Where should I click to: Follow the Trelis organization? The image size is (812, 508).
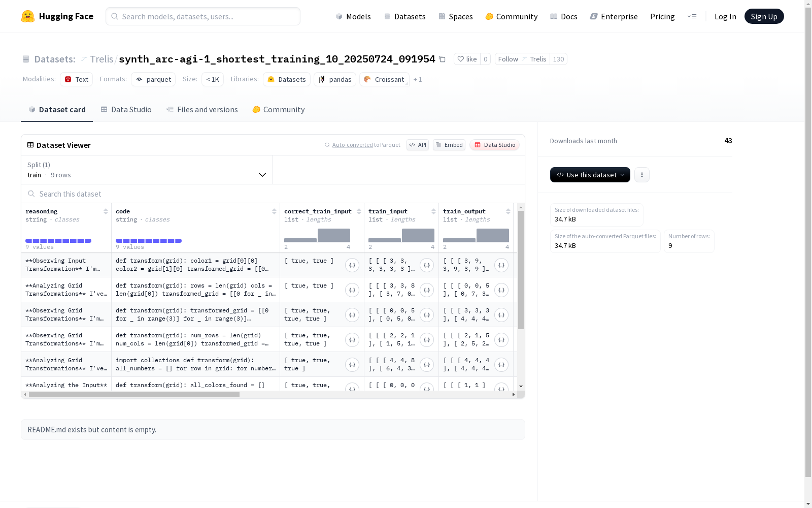point(522,59)
